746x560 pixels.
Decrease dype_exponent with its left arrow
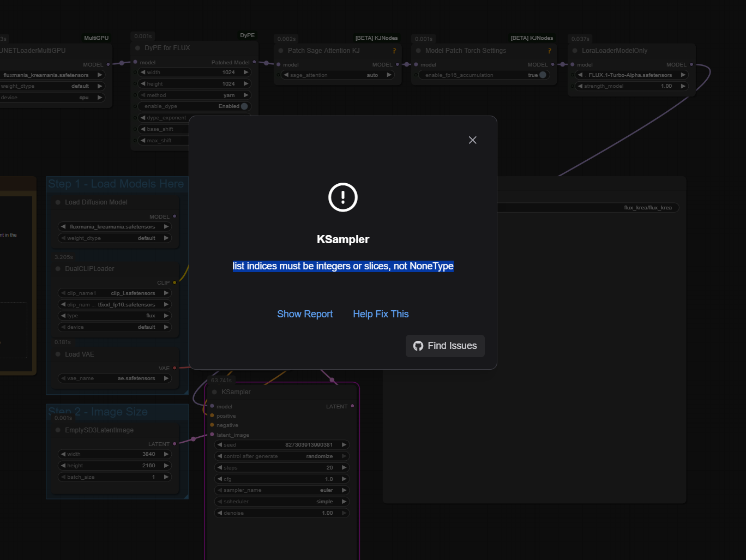(143, 118)
